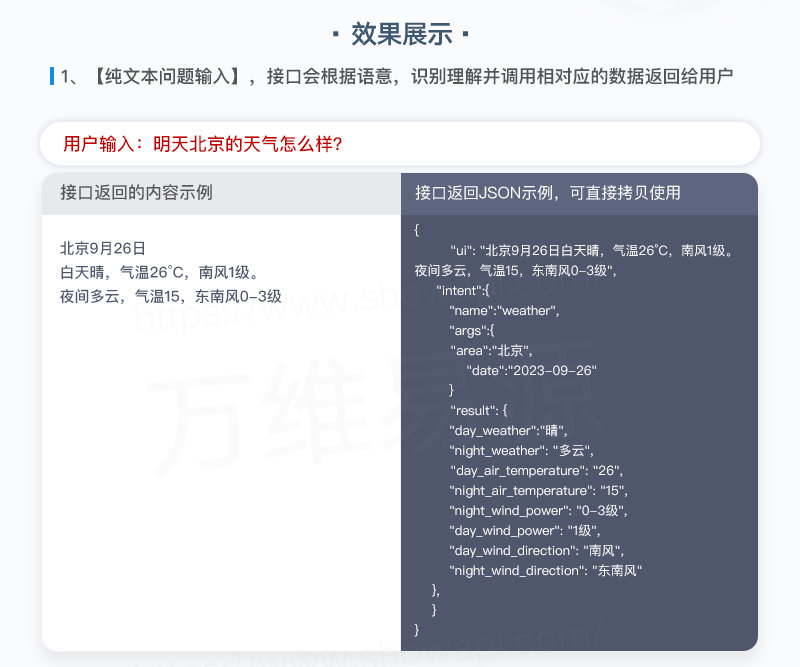Select the 接口返回的内容示例 panel header
This screenshot has height=667, width=800.
[x=221, y=193]
